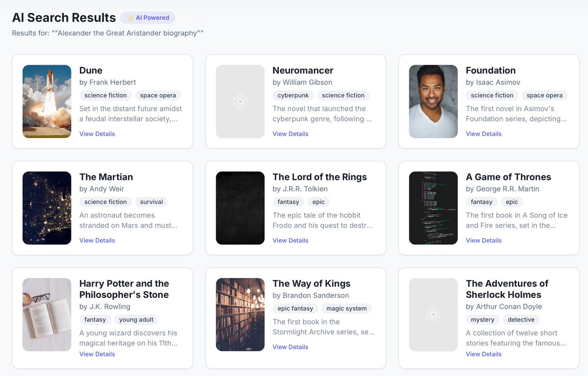View Details for The Way of Kings
This screenshot has width=588, height=376.
(x=291, y=347)
